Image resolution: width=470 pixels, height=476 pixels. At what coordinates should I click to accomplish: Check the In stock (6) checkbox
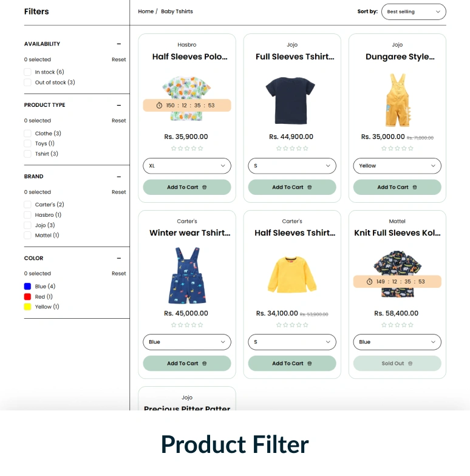(28, 72)
